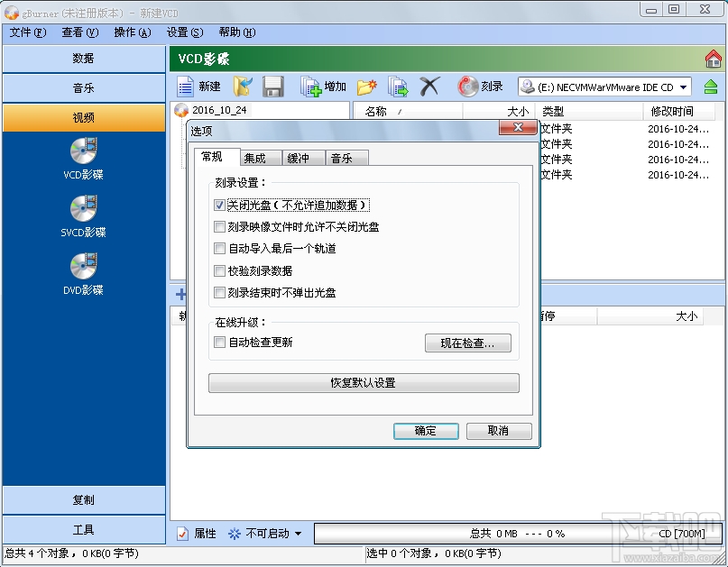Enable 关闭光盘 (disallow appending data) option
728x567 pixels.
tap(219, 205)
